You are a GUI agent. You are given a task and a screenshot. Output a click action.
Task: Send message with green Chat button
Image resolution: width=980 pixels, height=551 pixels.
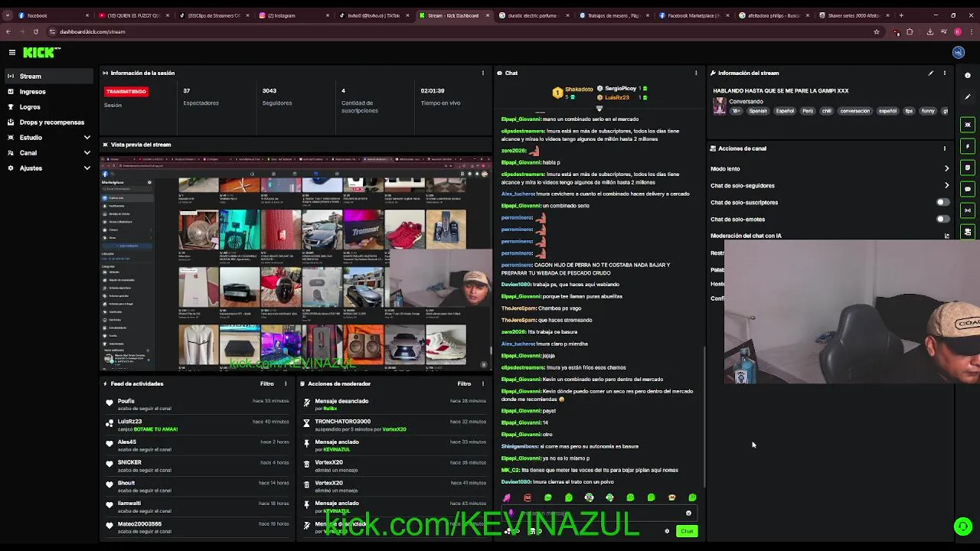687,531
